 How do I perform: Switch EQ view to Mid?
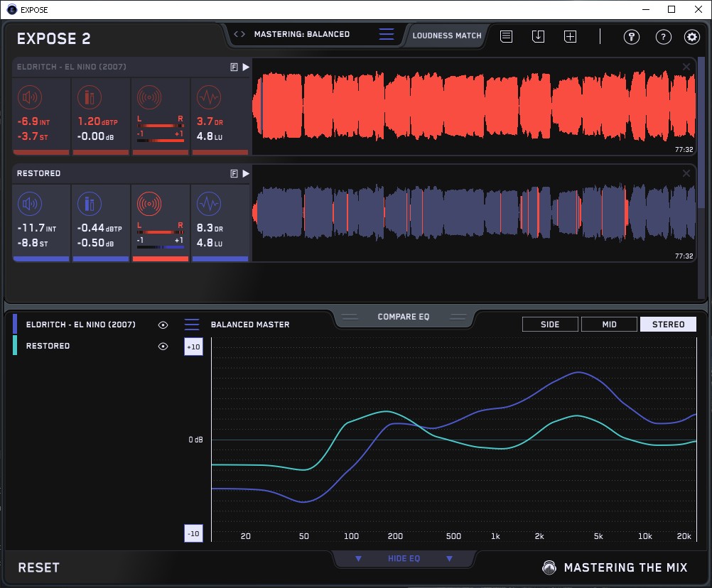point(609,325)
